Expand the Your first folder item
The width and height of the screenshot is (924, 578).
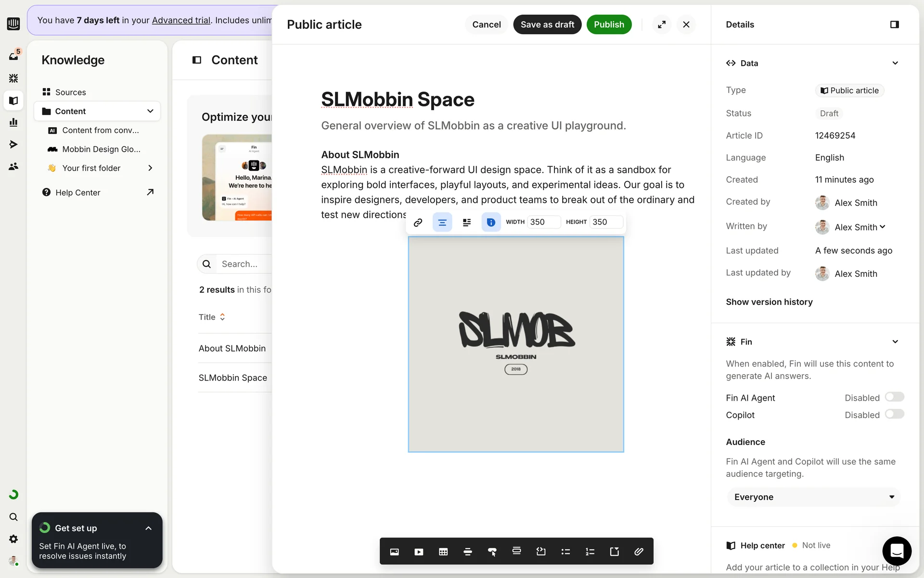(150, 168)
